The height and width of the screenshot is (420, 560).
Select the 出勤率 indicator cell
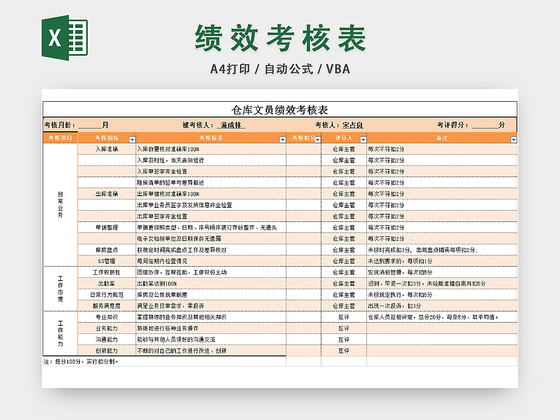pos(107,284)
